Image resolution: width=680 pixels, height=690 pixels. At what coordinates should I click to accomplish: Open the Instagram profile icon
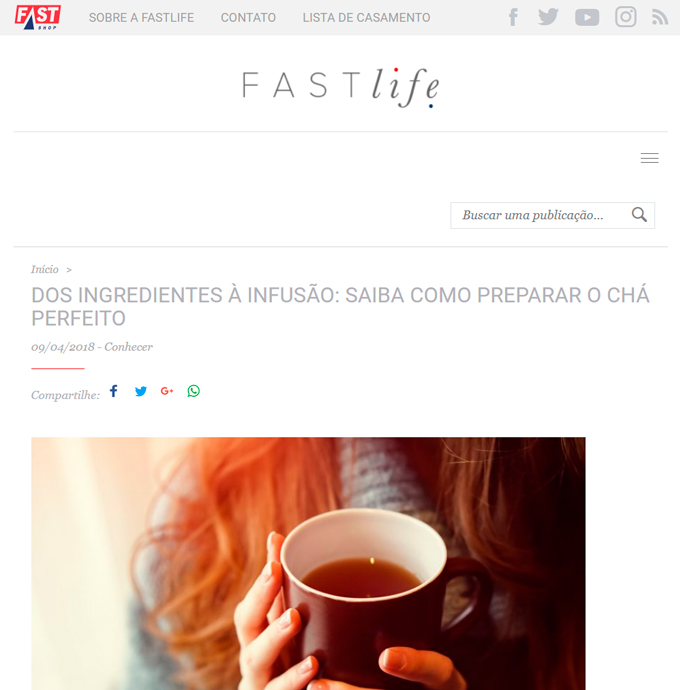click(625, 17)
